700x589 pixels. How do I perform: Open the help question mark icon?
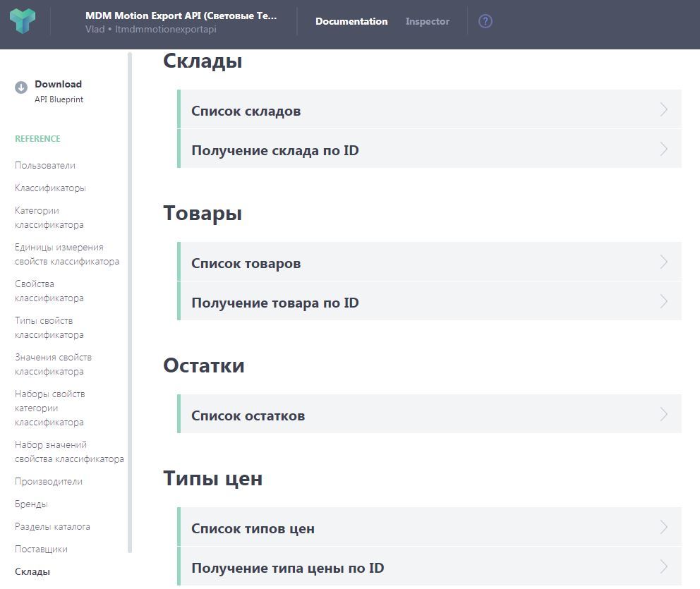coord(485,21)
